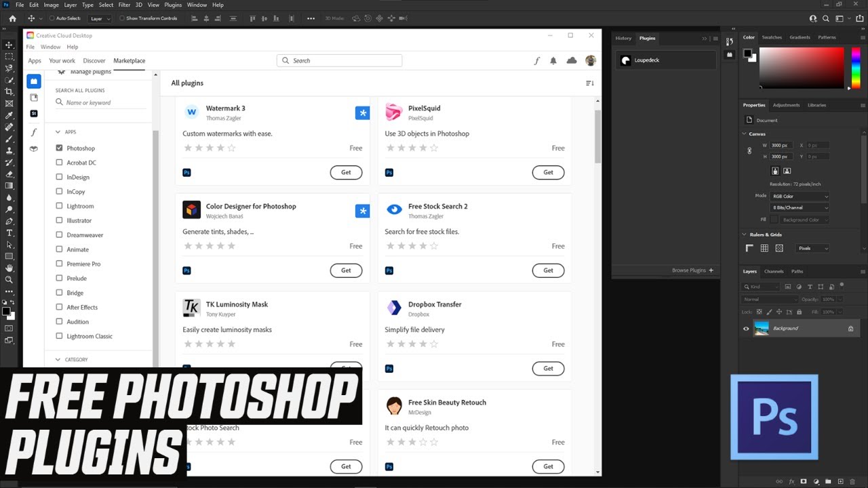Click the sort icon beside All plugins
Screen dimensions: 868x488
pos(589,83)
